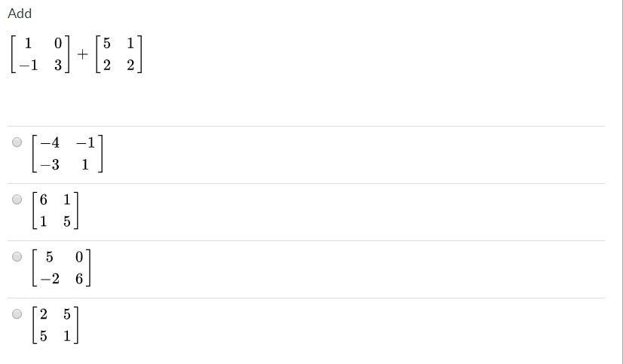Click the −2 entry in the third answer option

coord(50,279)
